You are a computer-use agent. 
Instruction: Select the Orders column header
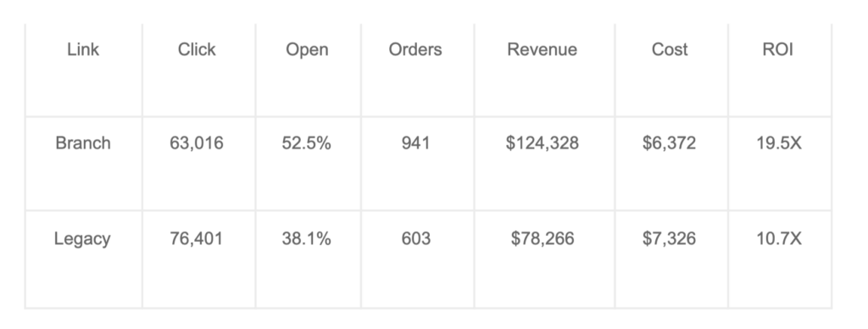[x=415, y=50]
